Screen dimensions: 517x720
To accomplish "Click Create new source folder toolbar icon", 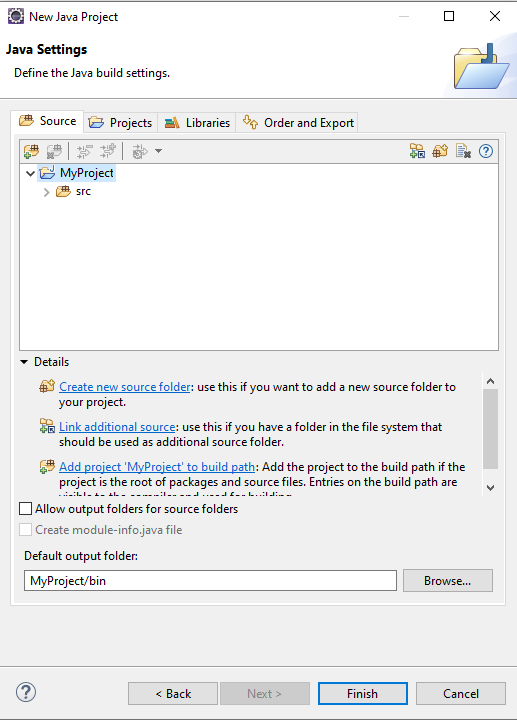I will coord(440,151).
